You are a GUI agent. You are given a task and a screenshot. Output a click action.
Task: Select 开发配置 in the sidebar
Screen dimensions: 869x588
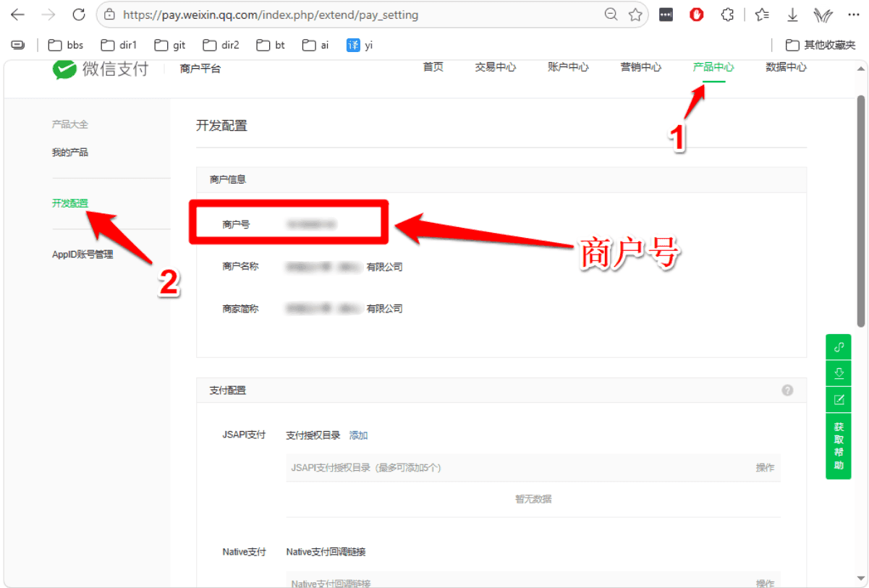click(70, 204)
